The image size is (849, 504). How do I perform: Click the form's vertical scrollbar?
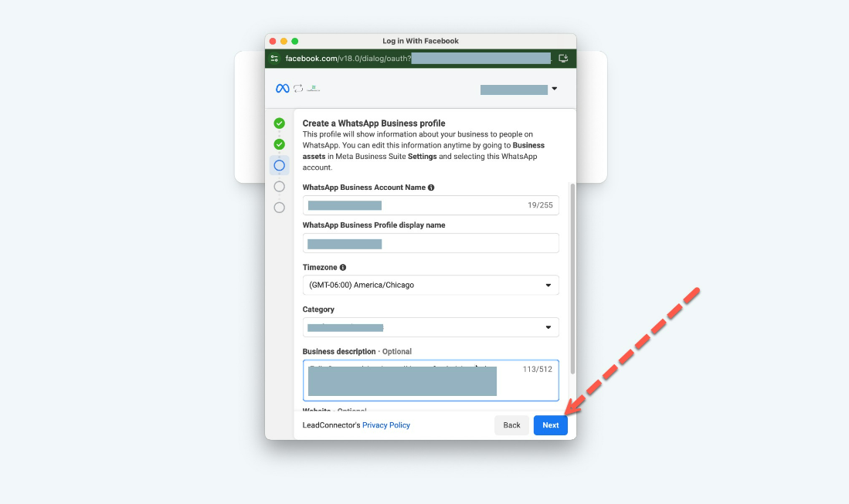[572, 278]
